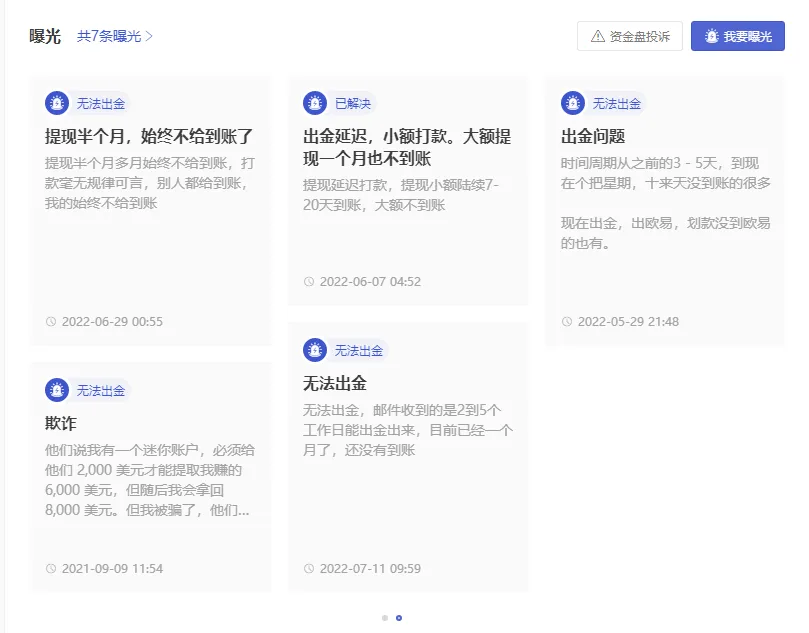Click description starting 提现延迟打款
809x633 pixels.
401,195
